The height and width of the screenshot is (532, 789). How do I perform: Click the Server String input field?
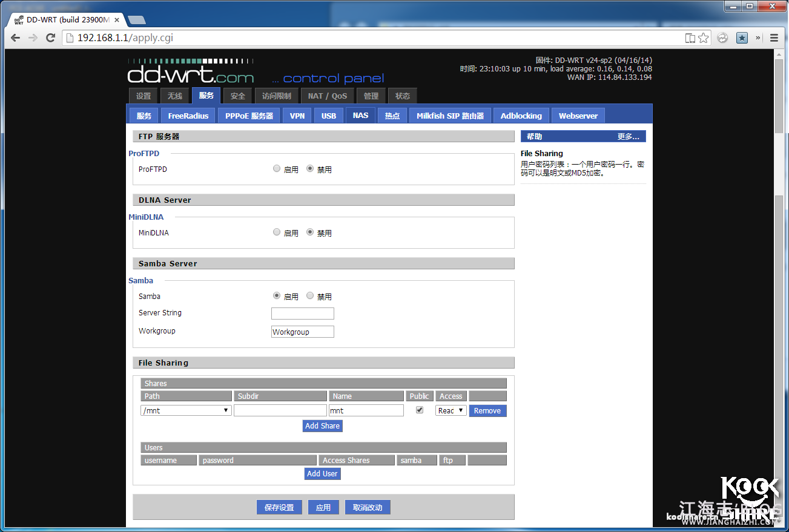(x=303, y=314)
